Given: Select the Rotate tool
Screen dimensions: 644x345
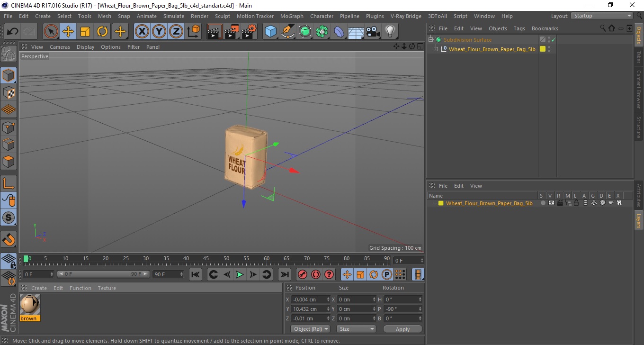Looking at the screenshot, I should point(102,32).
